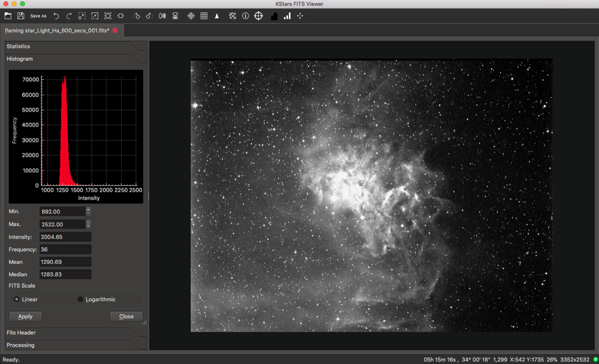Show the FITS header info icon

click(x=245, y=16)
